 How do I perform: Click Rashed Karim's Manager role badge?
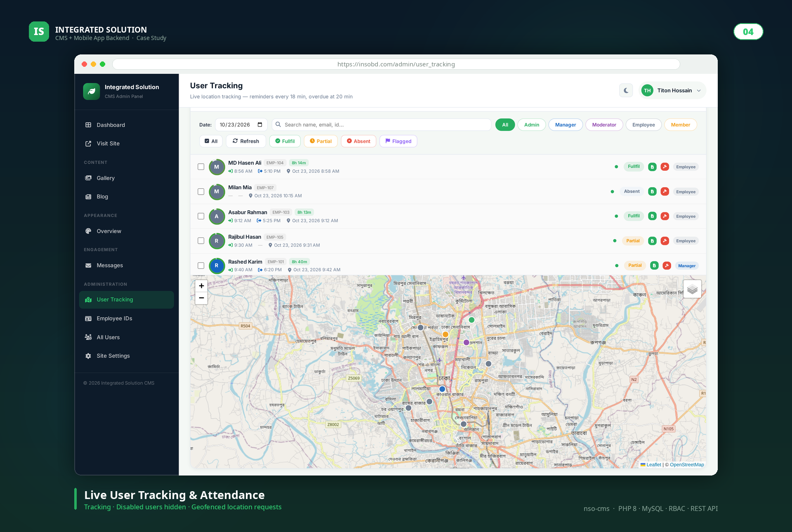click(687, 266)
